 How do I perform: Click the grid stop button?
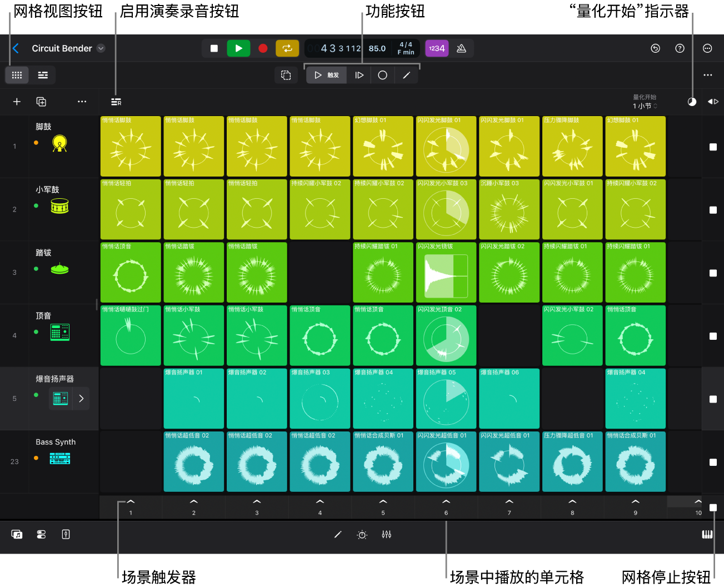(x=713, y=507)
